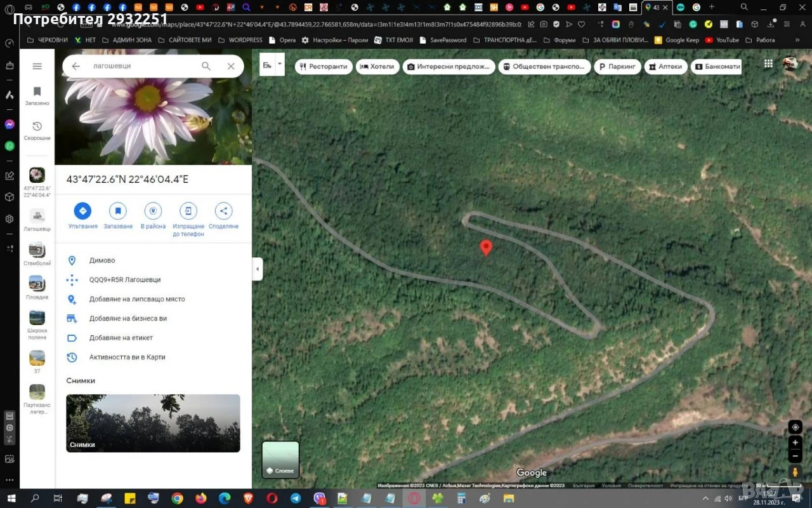Filter map by Pharmacies (Аптеки)
Image resolution: width=812 pixels, height=508 pixels.
pos(665,67)
